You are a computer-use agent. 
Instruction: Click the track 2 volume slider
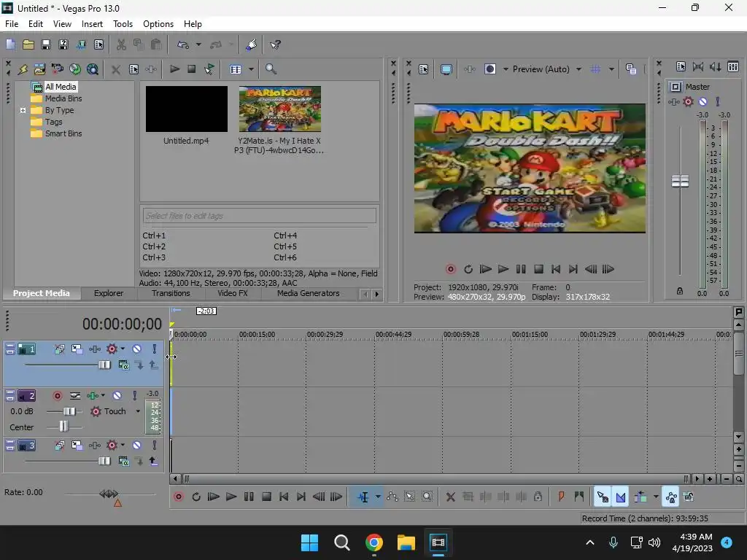tap(69, 411)
